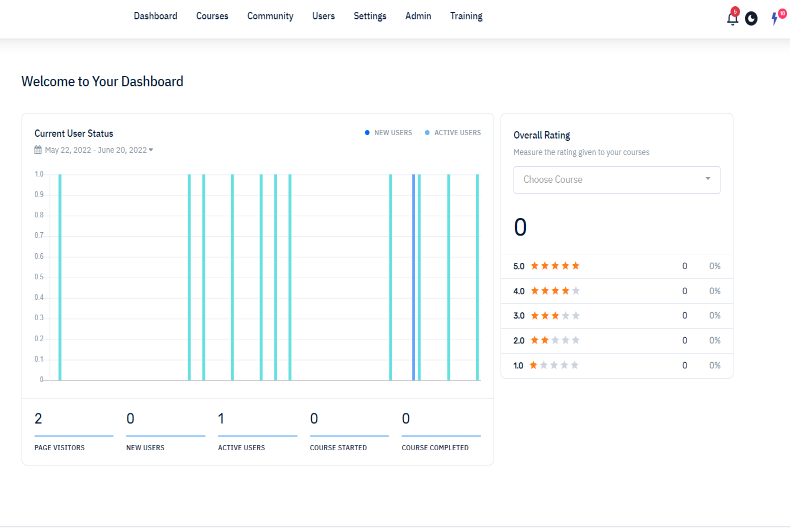Select the Page Visitors stat tile
The height and width of the screenshot is (528, 790).
73,430
